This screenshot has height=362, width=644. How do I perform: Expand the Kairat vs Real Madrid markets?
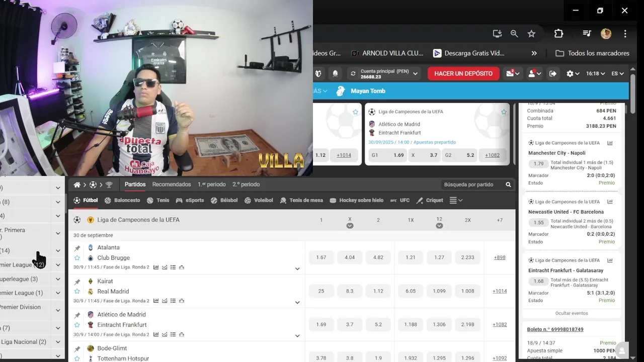(x=297, y=303)
